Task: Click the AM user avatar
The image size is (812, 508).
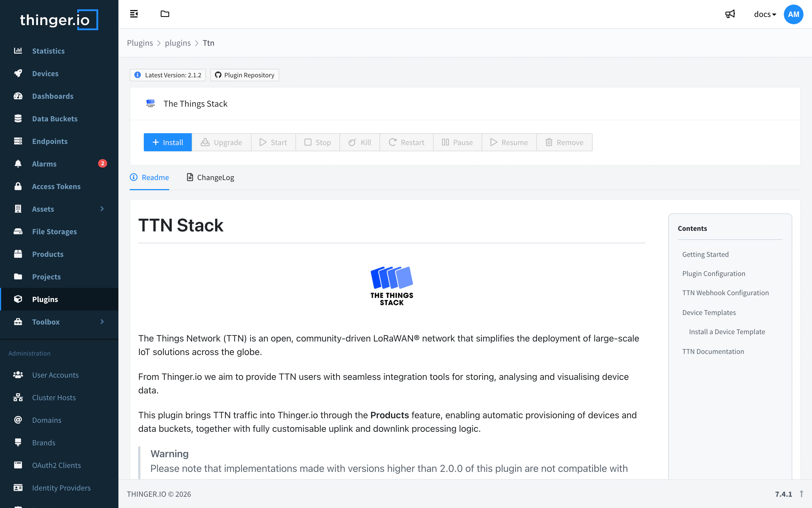Action: [x=793, y=14]
